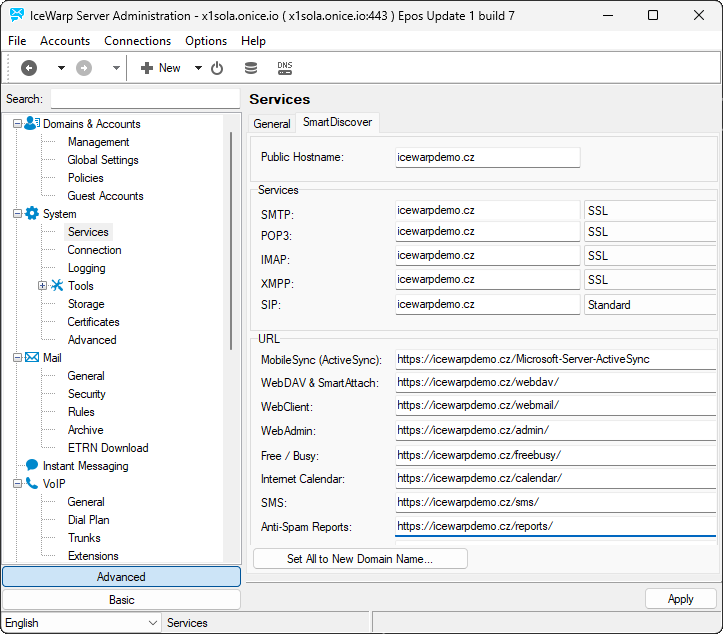Click the SMTP hostname field
The height and width of the screenshot is (634, 723).
(487, 210)
